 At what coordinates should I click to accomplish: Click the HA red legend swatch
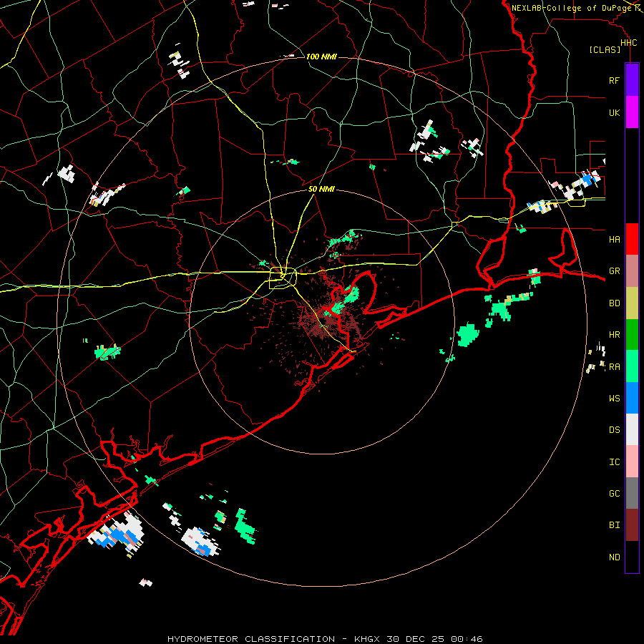pos(632,239)
